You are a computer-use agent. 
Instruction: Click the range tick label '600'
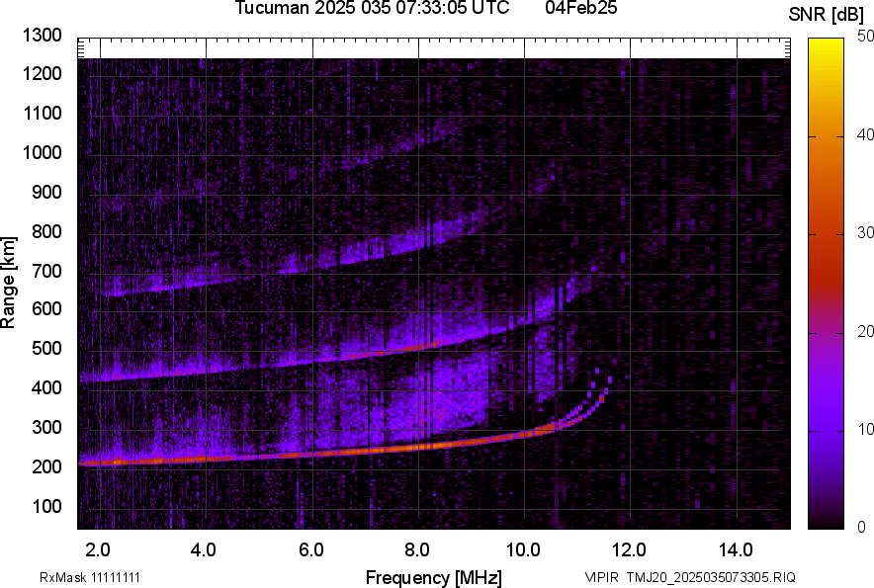point(46,308)
